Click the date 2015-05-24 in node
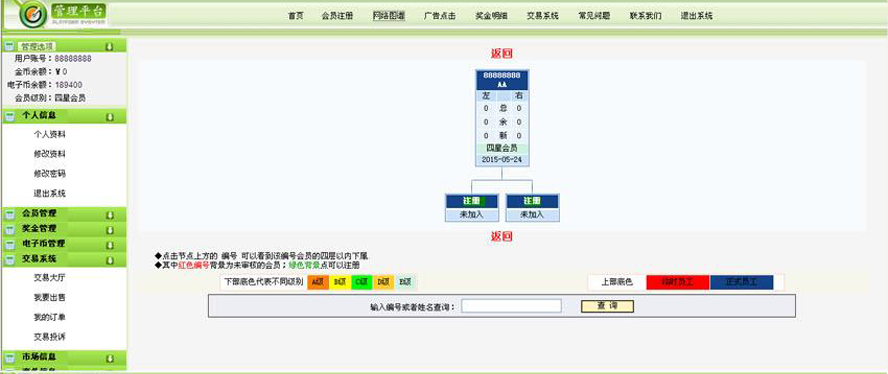The height and width of the screenshot is (374, 888). tap(502, 160)
